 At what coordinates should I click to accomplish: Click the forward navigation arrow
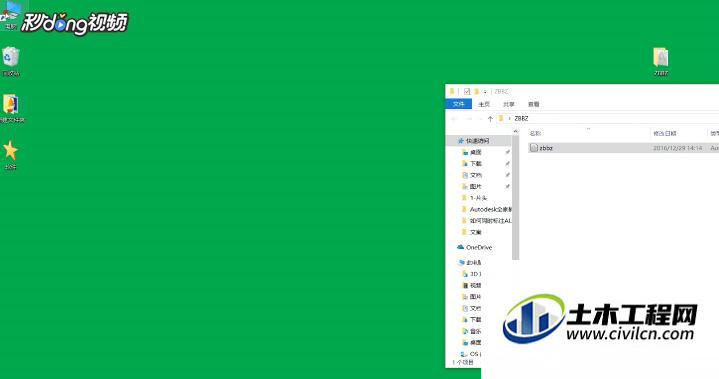point(469,119)
